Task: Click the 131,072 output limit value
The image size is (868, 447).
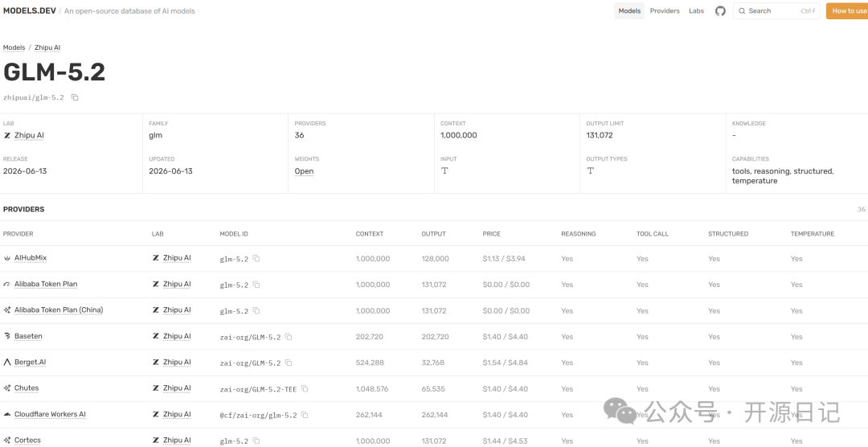Action: [601, 135]
